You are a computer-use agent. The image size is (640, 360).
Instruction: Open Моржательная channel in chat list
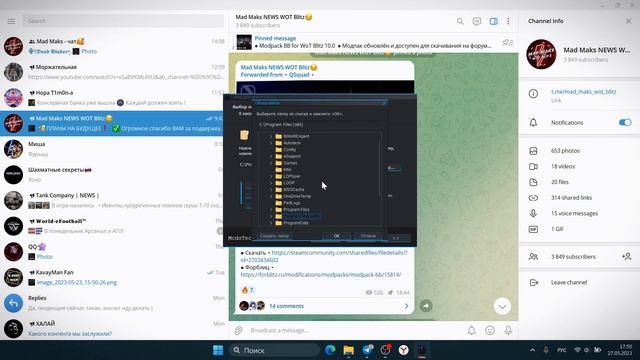click(x=114, y=72)
